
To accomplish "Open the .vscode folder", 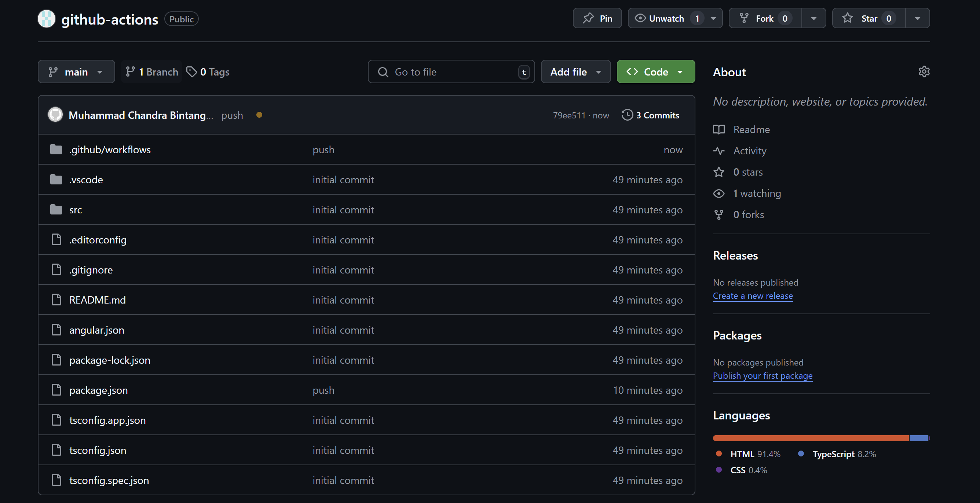I will click(x=86, y=179).
